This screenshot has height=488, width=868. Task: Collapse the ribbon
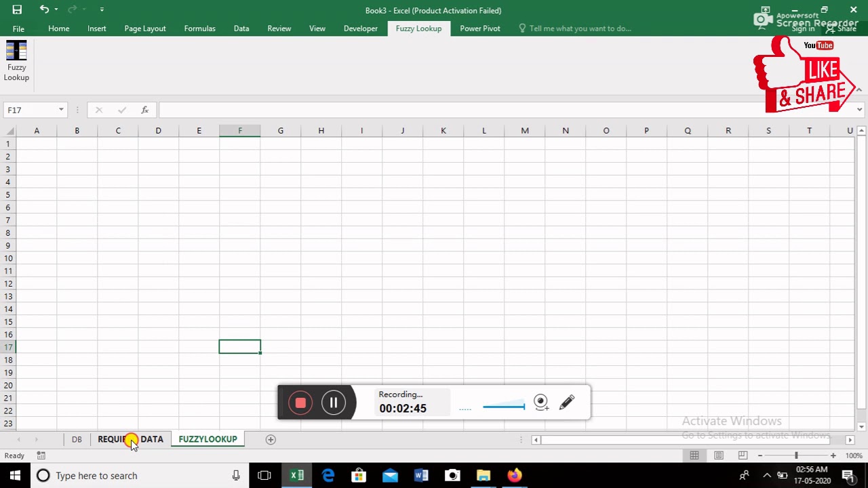859,89
